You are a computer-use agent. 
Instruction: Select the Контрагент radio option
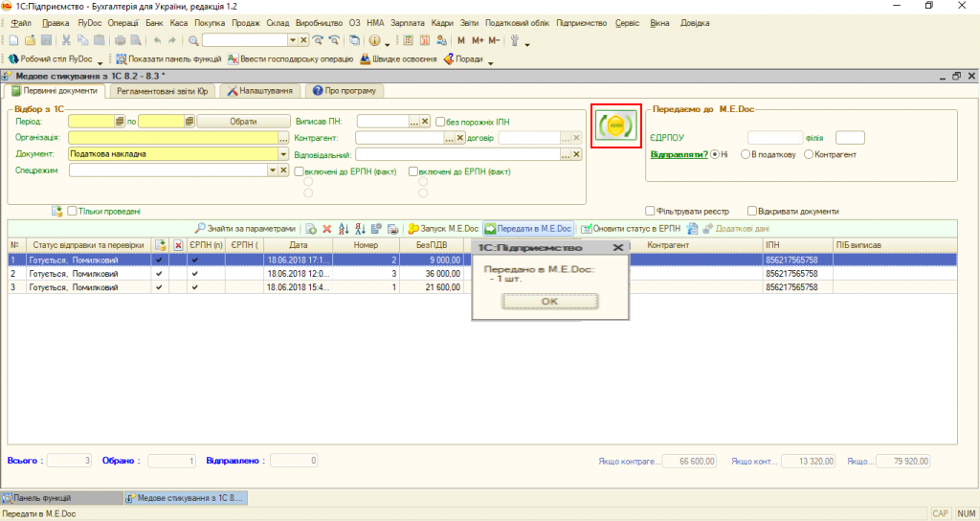(x=809, y=154)
